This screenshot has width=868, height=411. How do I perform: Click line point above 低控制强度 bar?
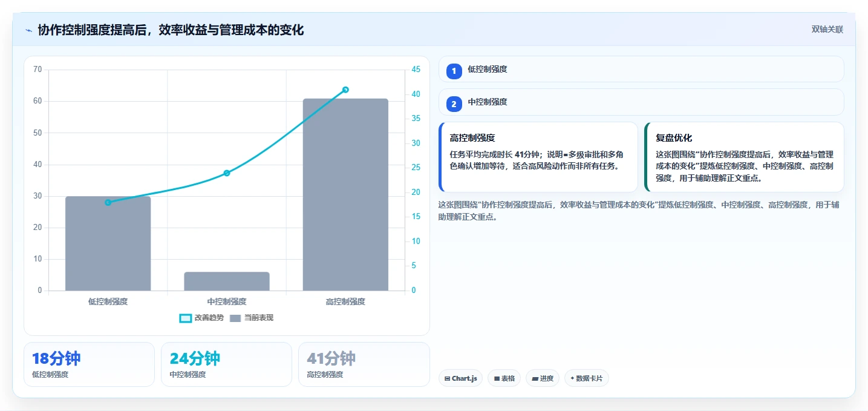click(108, 202)
